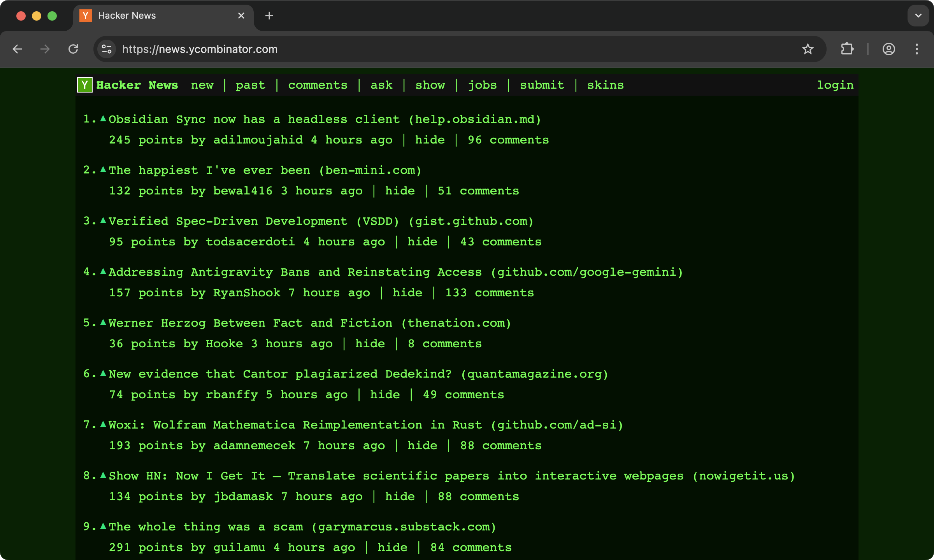
Task: Hide 'The whole thing was a scam' story
Action: (392, 548)
